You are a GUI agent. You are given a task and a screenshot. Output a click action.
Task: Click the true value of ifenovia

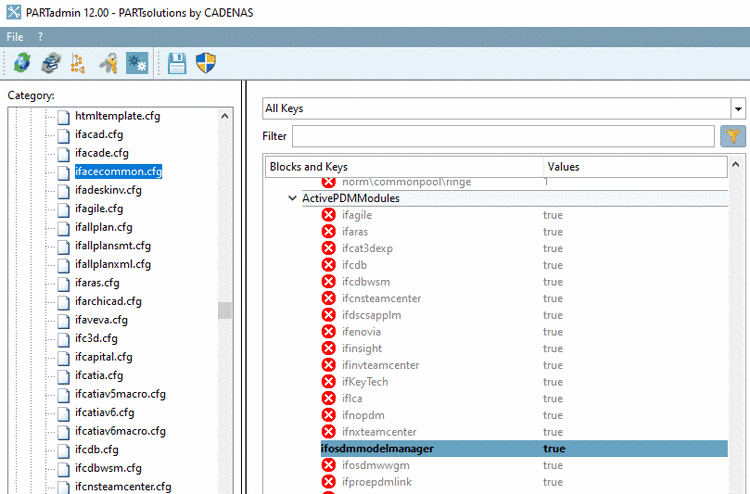click(553, 332)
